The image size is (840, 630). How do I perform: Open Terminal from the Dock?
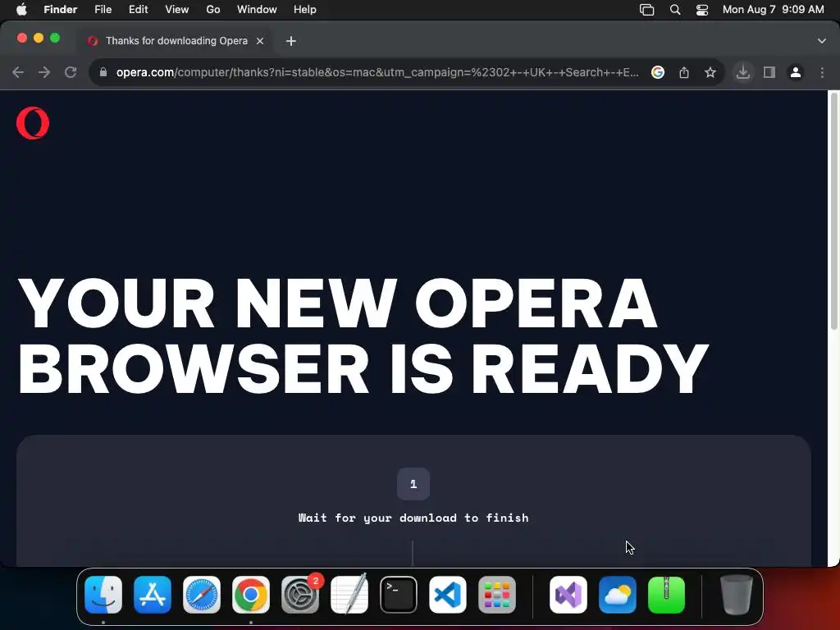pyautogui.click(x=399, y=595)
